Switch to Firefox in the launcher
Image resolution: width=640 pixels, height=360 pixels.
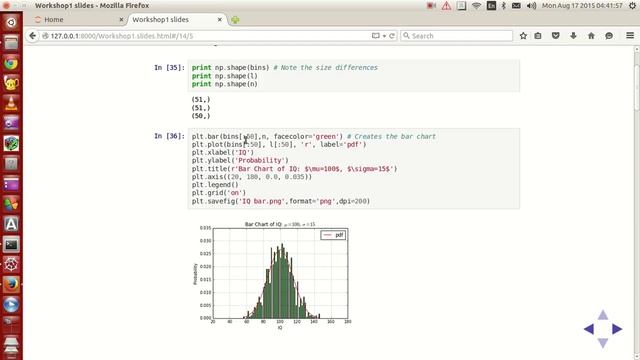click(x=11, y=284)
